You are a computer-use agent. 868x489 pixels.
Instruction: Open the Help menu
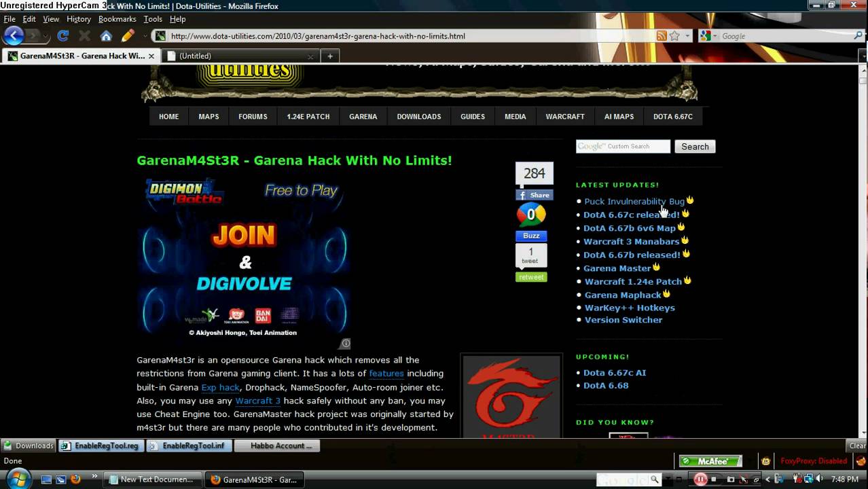178,19
